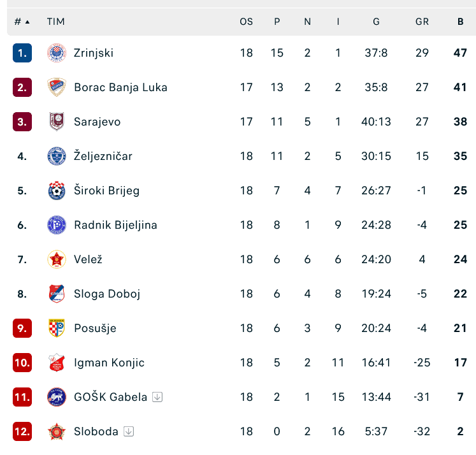Click the Široki Brijeg team logo

57,191
